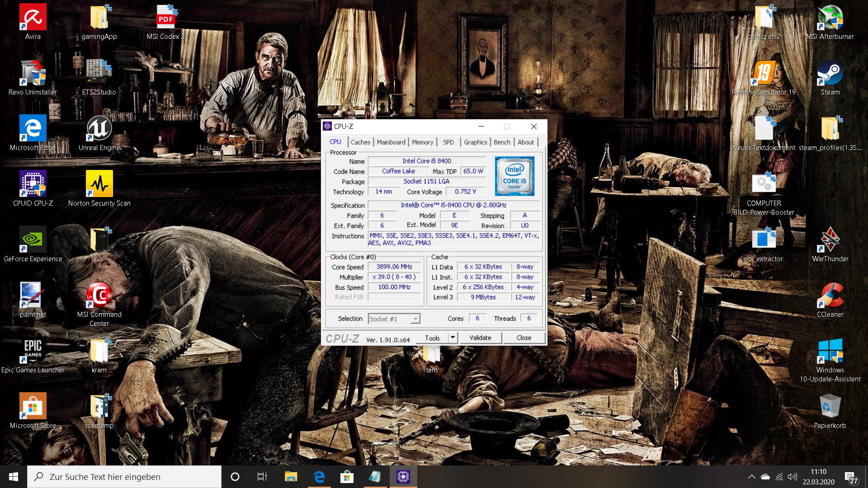868x488 pixels.
Task: Switch to the Memory tab
Action: (422, 142)
